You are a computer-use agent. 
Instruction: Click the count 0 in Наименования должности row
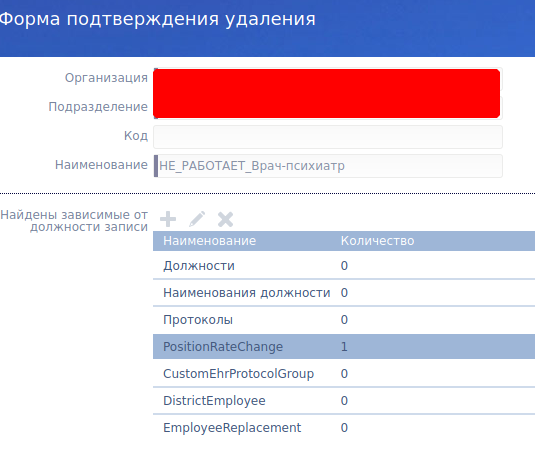[344, 293]
